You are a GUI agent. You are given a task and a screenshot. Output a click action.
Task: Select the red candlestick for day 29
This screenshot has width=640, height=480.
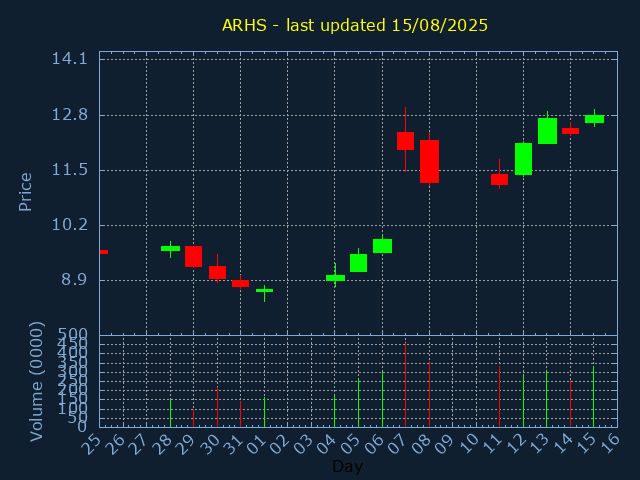coord(193,256)
